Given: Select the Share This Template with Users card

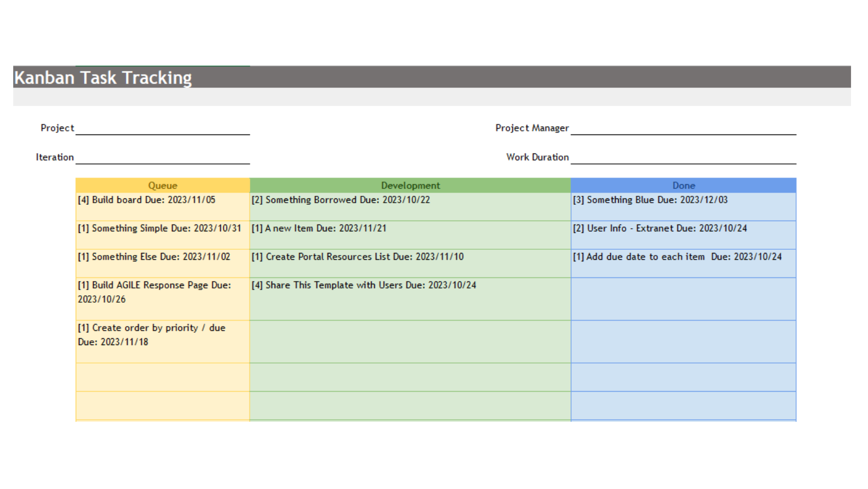Looking at the screenshot, I should [x=365, y=285].
